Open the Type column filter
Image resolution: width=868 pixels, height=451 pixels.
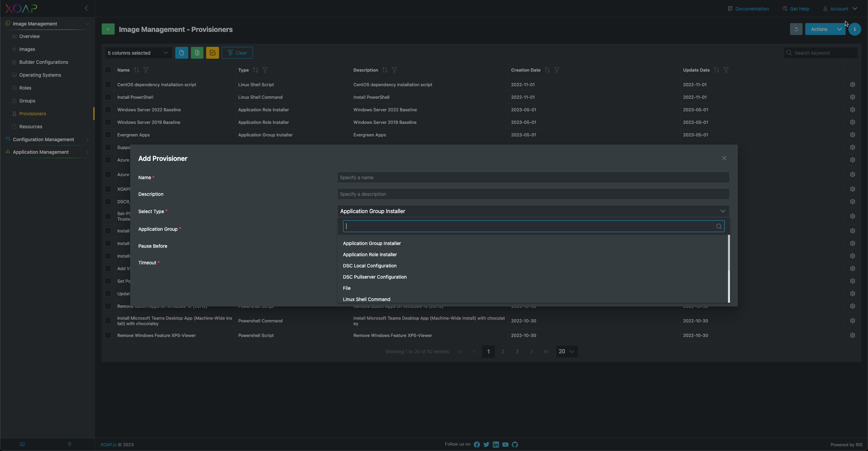click(265, 70)
